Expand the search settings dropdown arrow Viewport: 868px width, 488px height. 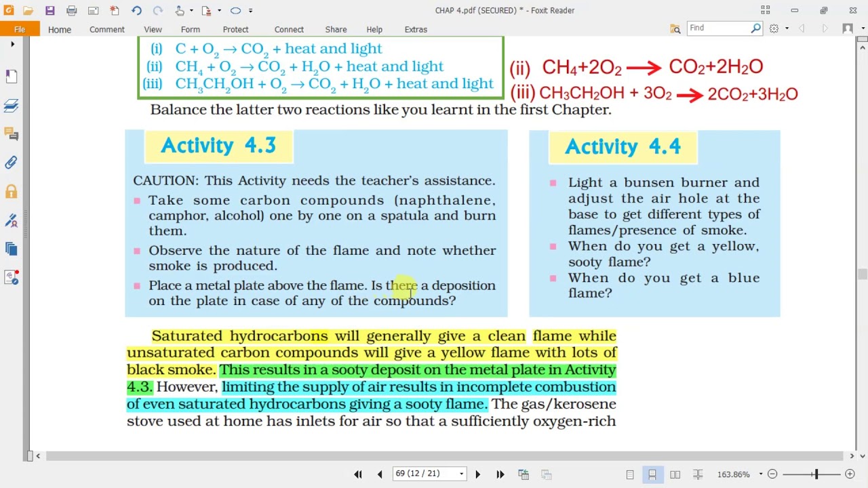[x=787, y=28]
